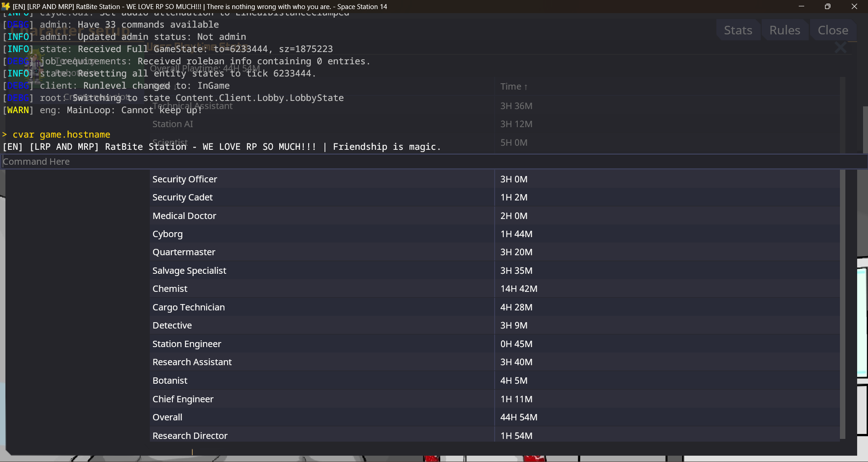Open the Stats tab

pos(738,30)
